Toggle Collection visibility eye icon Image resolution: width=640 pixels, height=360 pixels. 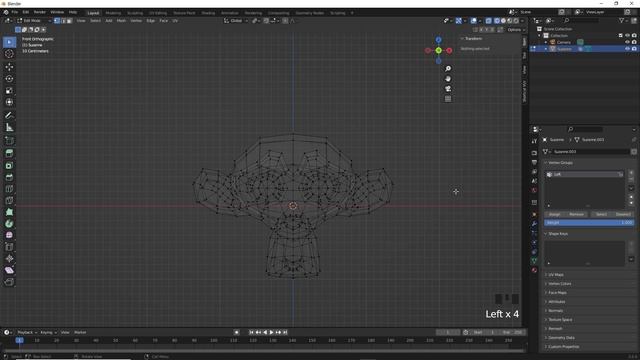[x=627, y=36]
